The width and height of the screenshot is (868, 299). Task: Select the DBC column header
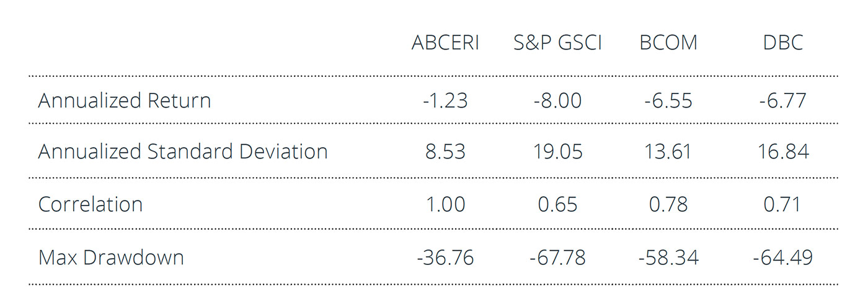coord(783,43)
